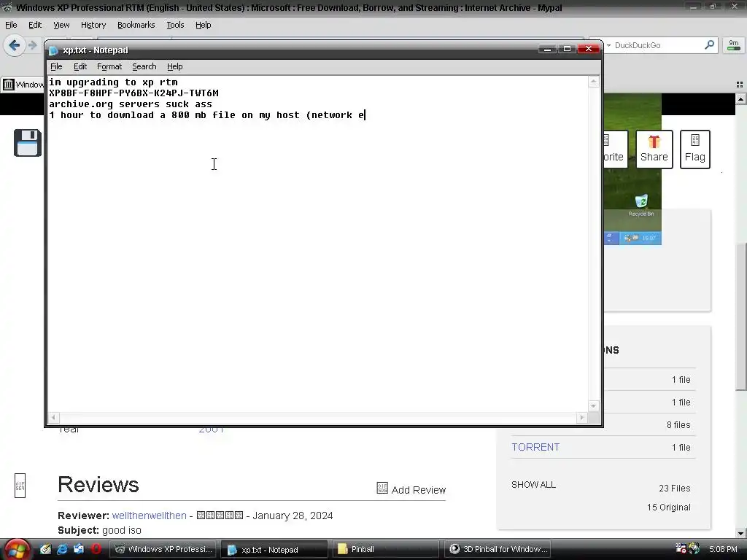747x560 pixels.
Task: Open the Mypal browser View menu
Action: pyautogui.click(x=61, y=25)
